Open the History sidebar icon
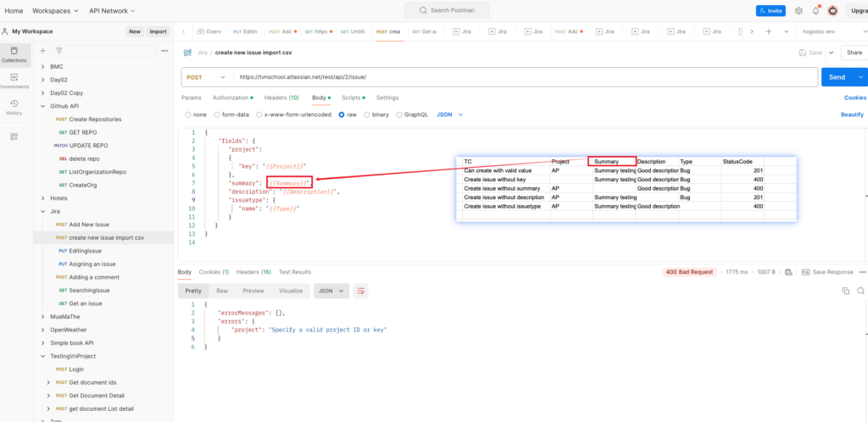Viewport: 868px width, 422px height. (x=14, y=108)
